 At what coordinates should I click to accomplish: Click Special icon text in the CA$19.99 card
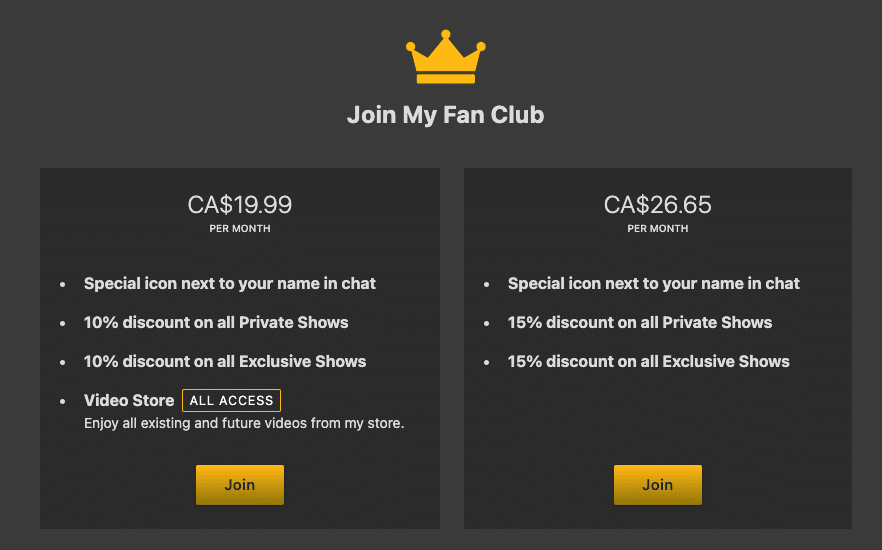tap(230, 283)
